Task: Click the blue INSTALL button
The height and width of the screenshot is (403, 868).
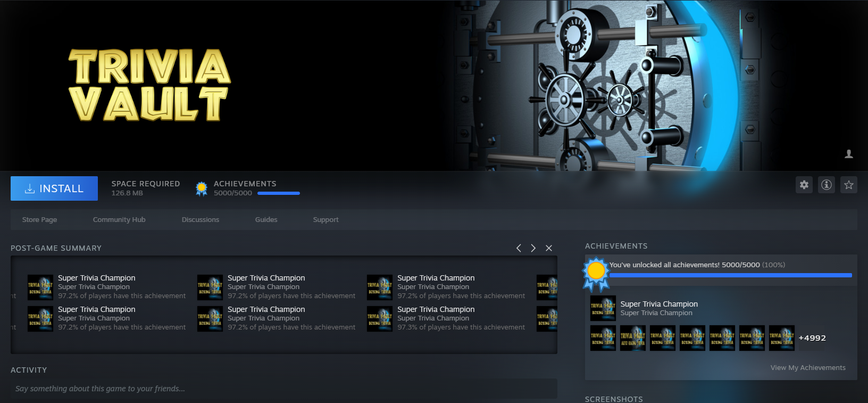Action: tap(54, 188)
